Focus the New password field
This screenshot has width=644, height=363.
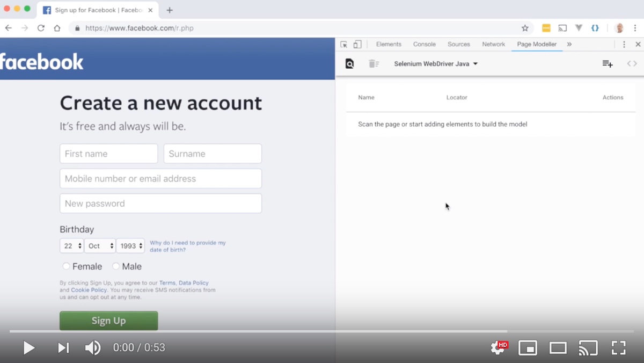pyautogui.click(x=161, y=204)
